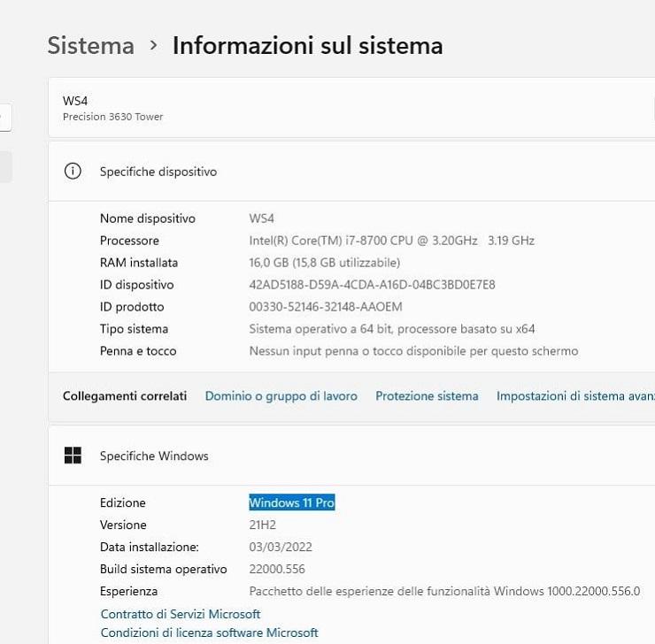
Task: Select the Informazioni sul sistema heading
Action: pyautogui.click(x=307, y=45)
